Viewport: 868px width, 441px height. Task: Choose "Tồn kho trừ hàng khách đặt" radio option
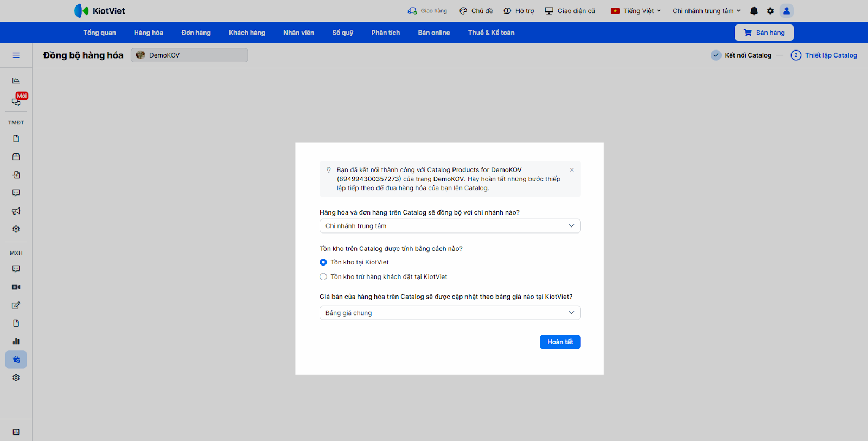[x=323, y=277]
